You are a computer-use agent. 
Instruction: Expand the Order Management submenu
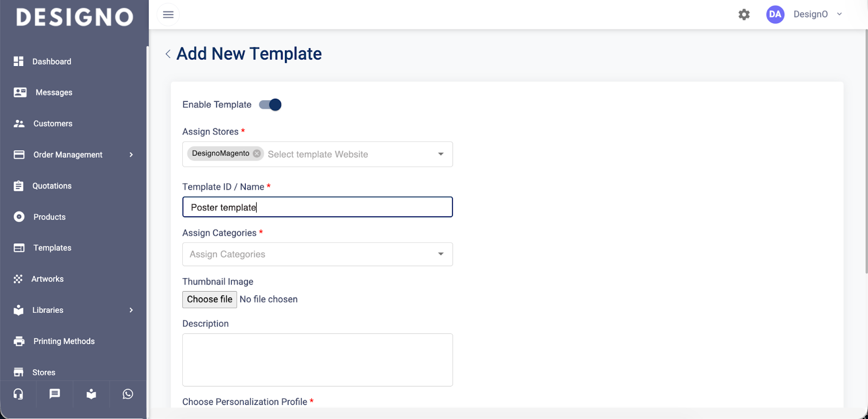tap(131, 155)
